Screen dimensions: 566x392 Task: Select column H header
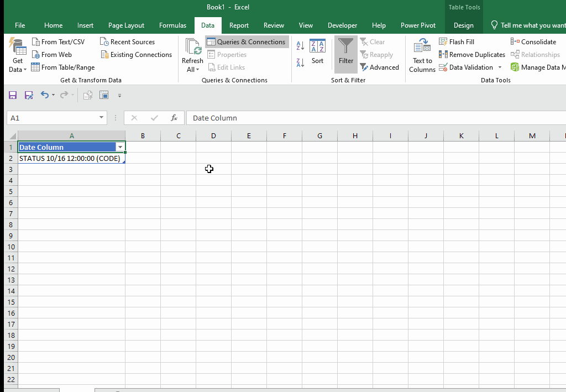[x=355, y=135]
